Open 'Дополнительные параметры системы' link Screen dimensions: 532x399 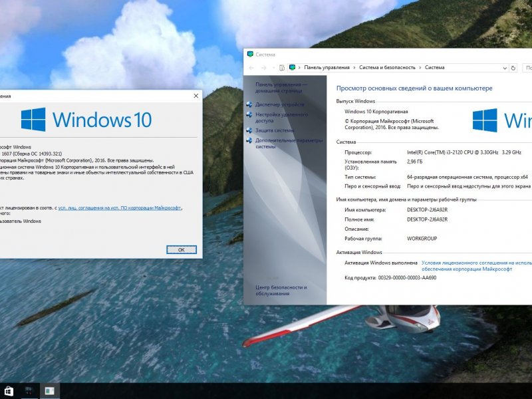pos(289,144)
